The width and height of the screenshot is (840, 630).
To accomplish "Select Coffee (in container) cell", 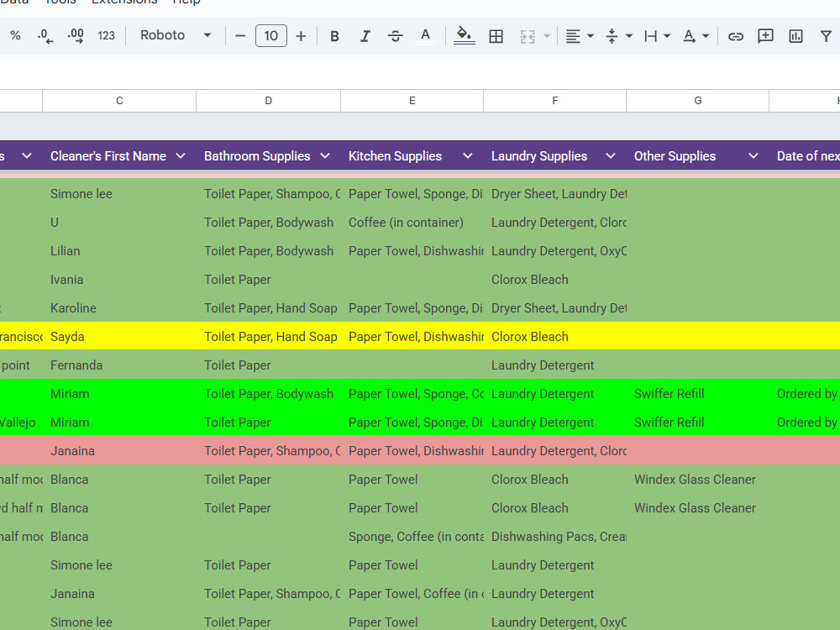I will click(412, 223).
